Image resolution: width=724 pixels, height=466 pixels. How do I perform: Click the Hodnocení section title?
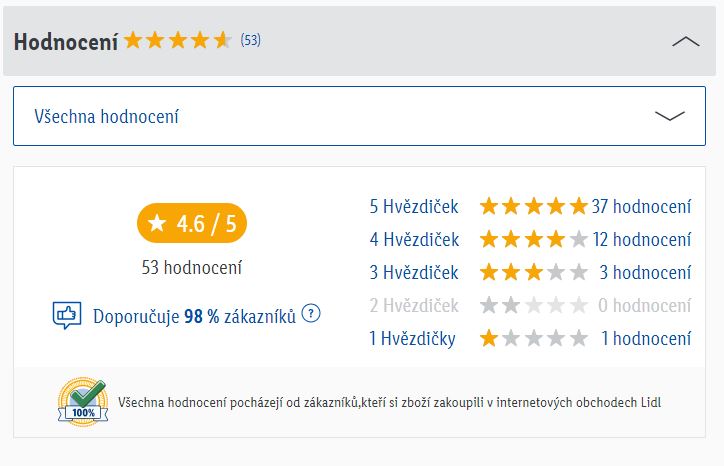coord(65,41)
